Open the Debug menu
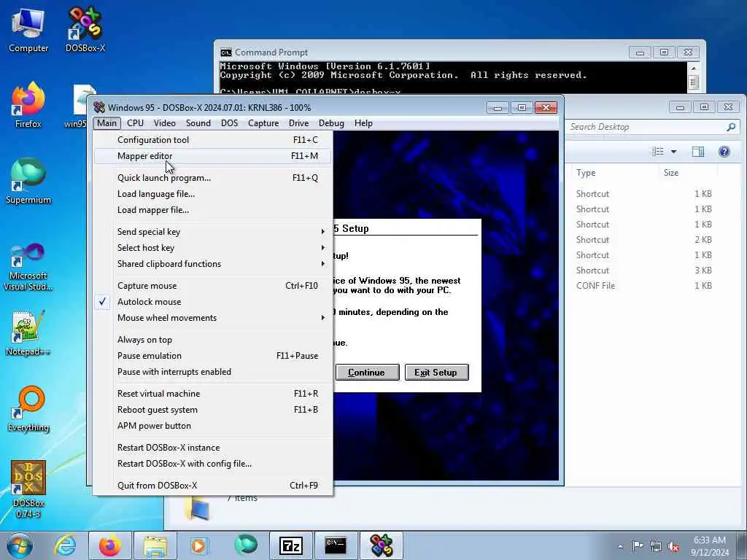The height and width of the screenshot is (560, 747). (x=331, y=123)
